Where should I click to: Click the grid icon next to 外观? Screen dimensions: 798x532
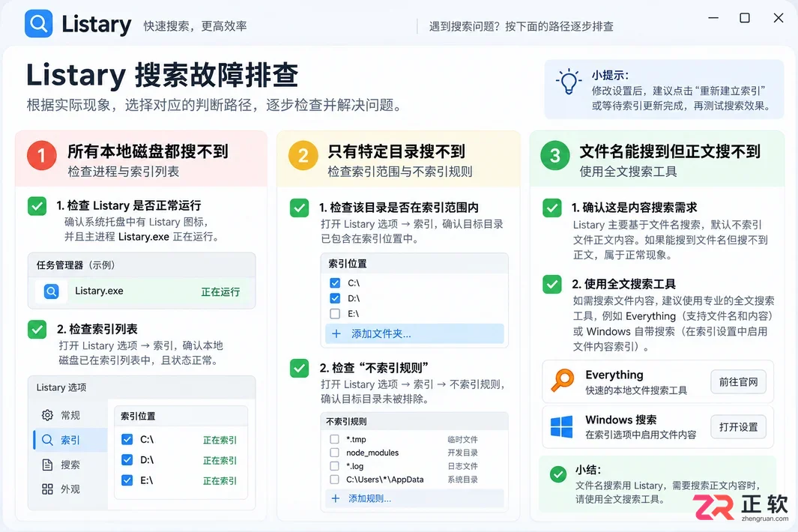coord(47,489)
